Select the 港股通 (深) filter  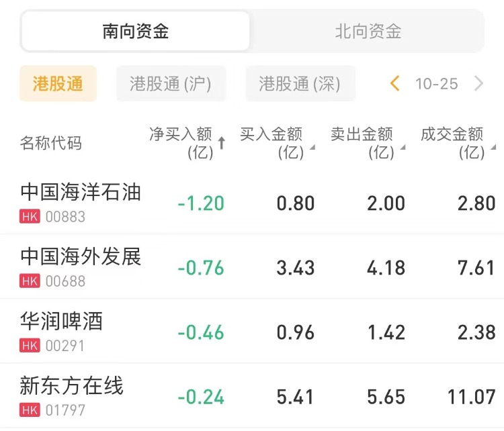[x=300, y=84]
